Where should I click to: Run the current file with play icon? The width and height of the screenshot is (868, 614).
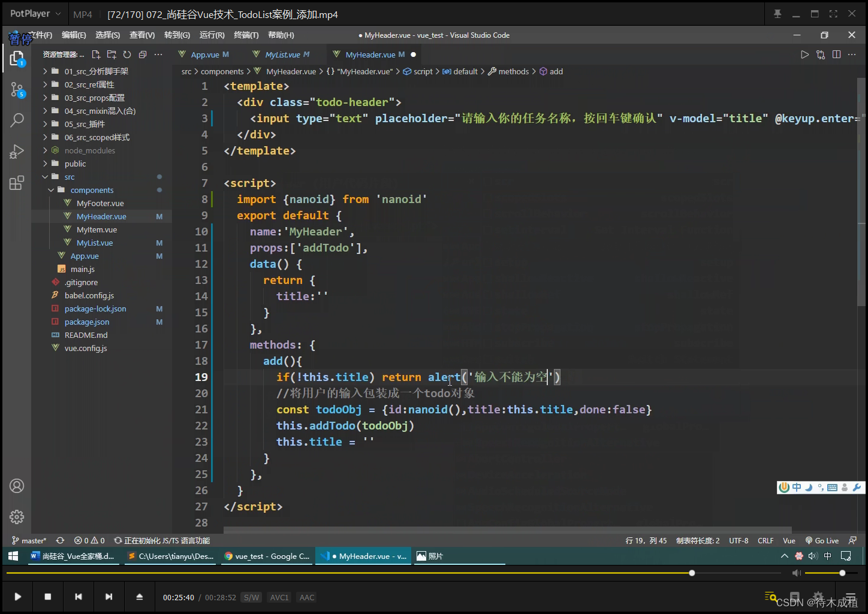coord(804,55)
